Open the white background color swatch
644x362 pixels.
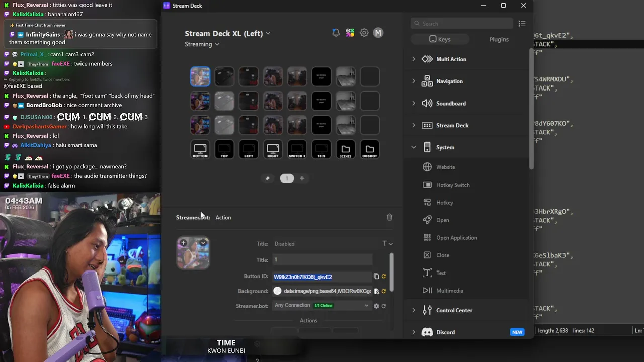pyautogui.click(x=277, y=291)
